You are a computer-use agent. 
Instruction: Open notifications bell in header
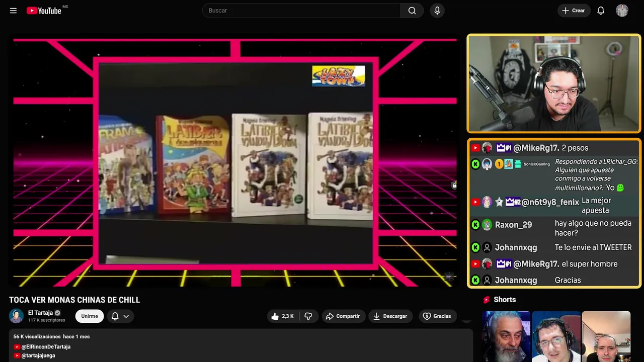(x=601, y=11)
